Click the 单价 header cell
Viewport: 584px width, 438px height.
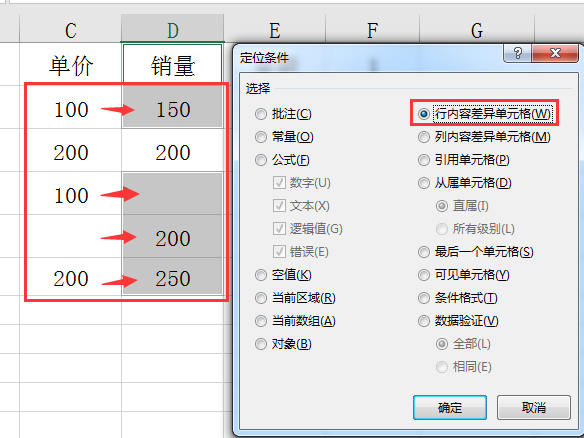70,65
